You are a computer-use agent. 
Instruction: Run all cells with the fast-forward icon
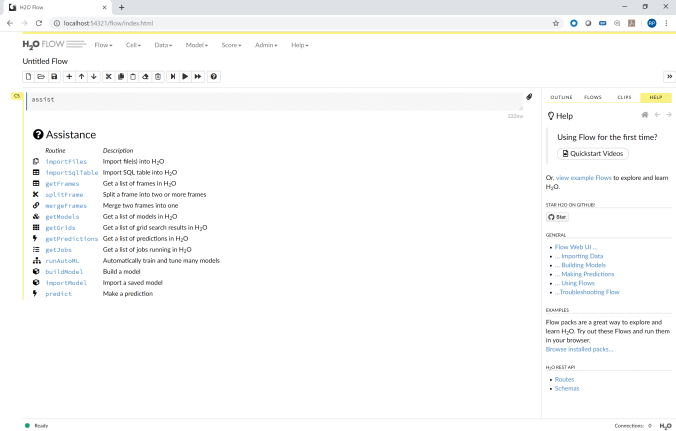(x=198, y=76)
